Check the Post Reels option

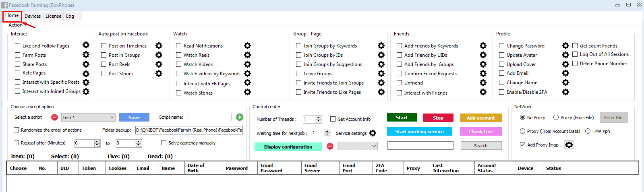pos(104,64)
